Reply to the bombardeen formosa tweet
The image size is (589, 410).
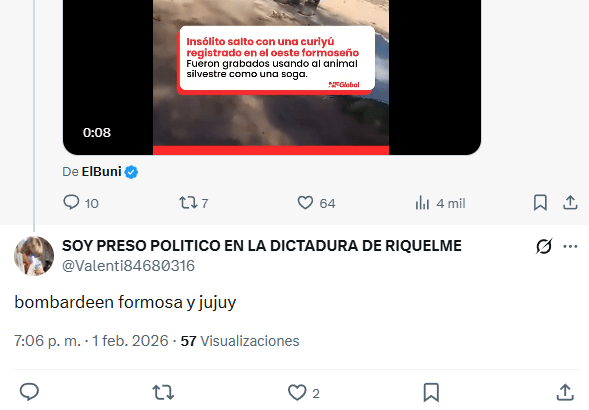(x=29, y=392)
